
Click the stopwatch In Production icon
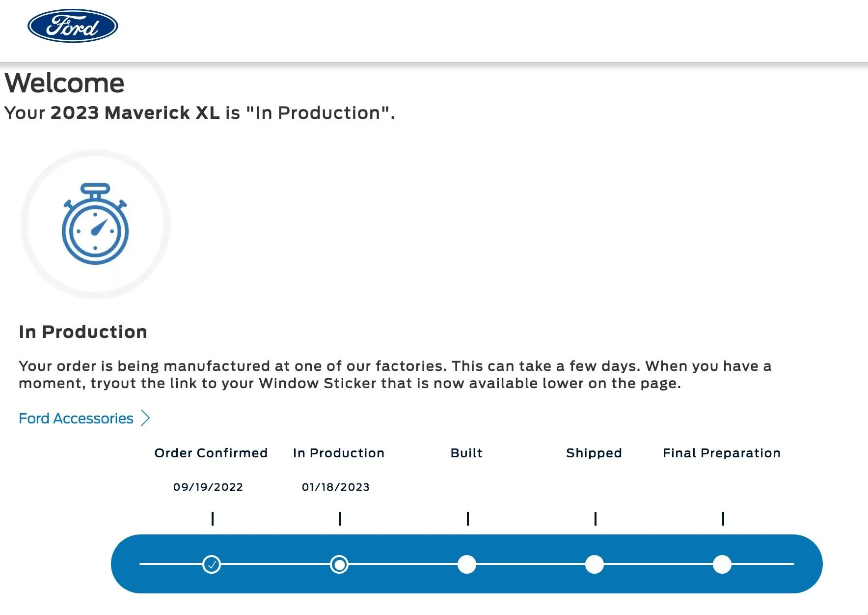tap(95, 224)
